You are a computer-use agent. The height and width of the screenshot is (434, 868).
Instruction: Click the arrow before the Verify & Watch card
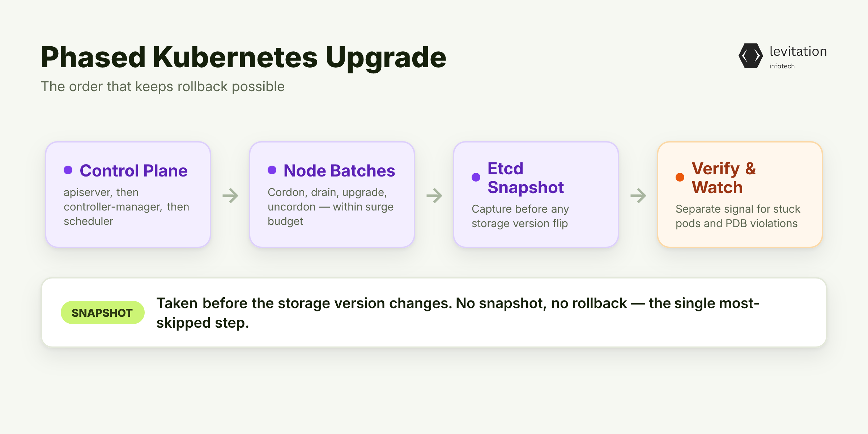pyautogui.click(x=638, y=196)
